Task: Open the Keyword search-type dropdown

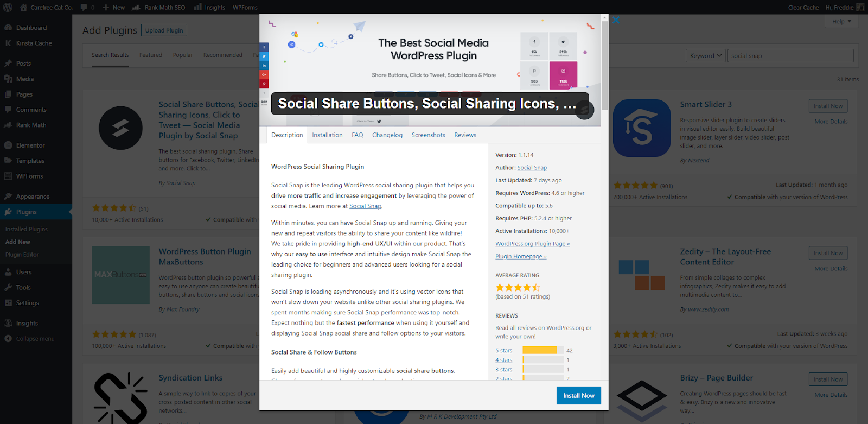Action: tap(705, 56)
